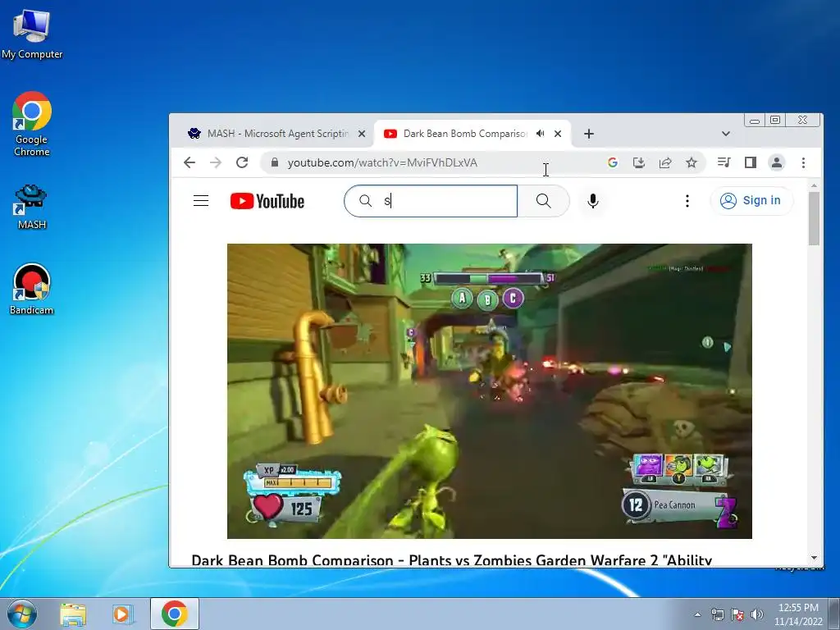Select the Dark Bean Bomb Comparison tab

(x=464, y=134)
